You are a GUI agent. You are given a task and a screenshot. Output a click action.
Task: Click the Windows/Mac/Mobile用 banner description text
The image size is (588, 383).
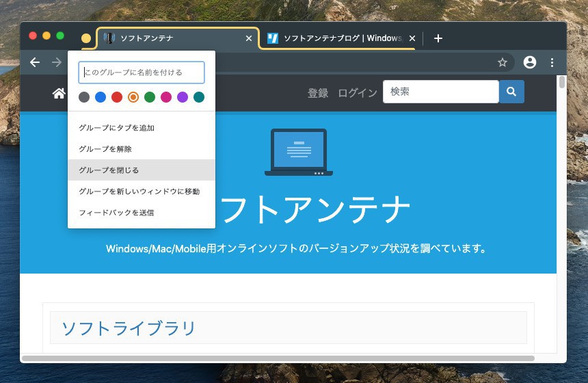(x=296, y=248)
